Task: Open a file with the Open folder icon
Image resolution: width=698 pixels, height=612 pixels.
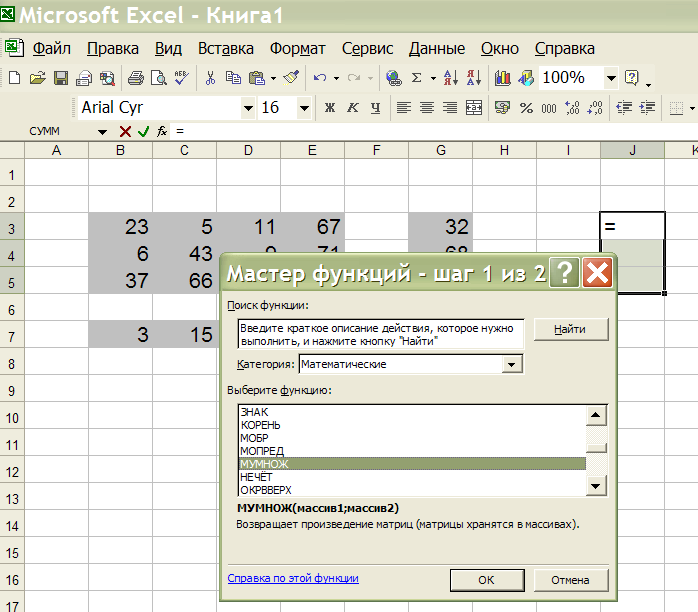Action: tap(37, 78)
